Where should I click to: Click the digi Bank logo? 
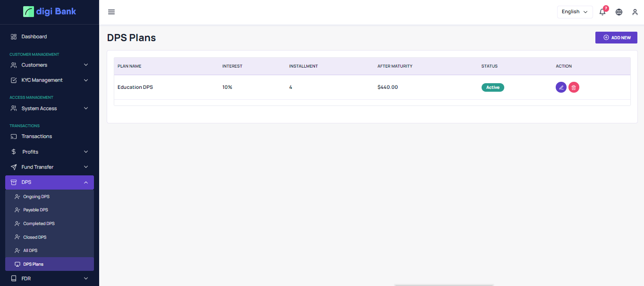point(50,11)
